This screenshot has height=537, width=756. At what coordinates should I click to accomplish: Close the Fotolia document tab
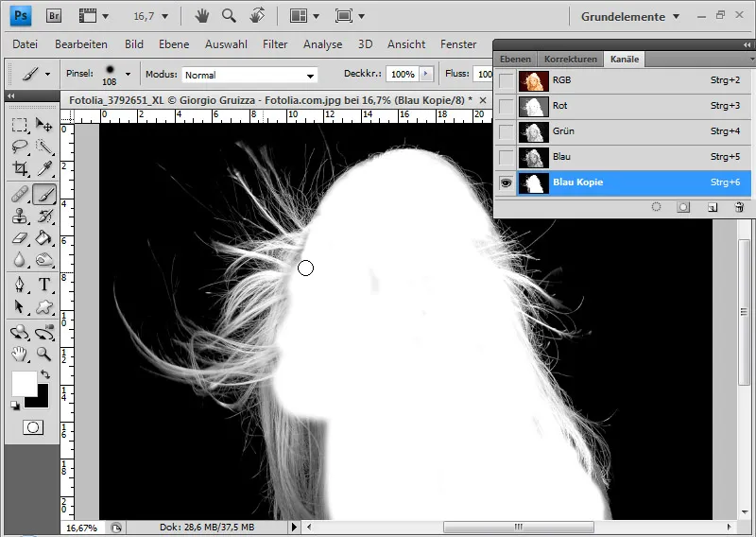tap(483, 100)
